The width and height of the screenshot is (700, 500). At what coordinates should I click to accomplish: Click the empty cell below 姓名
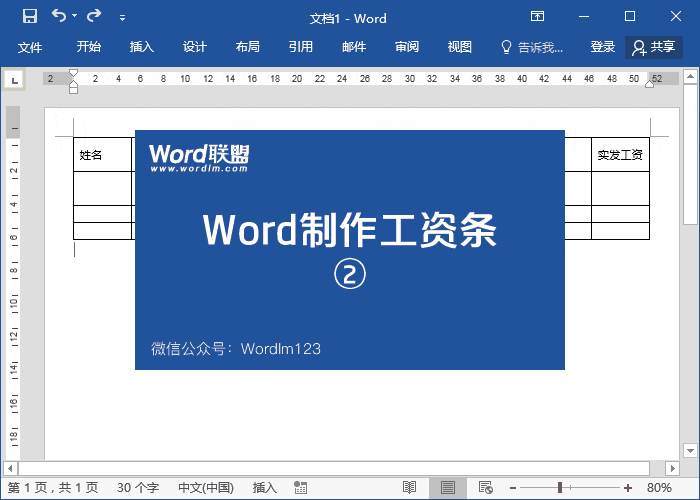tap(103, 188)
